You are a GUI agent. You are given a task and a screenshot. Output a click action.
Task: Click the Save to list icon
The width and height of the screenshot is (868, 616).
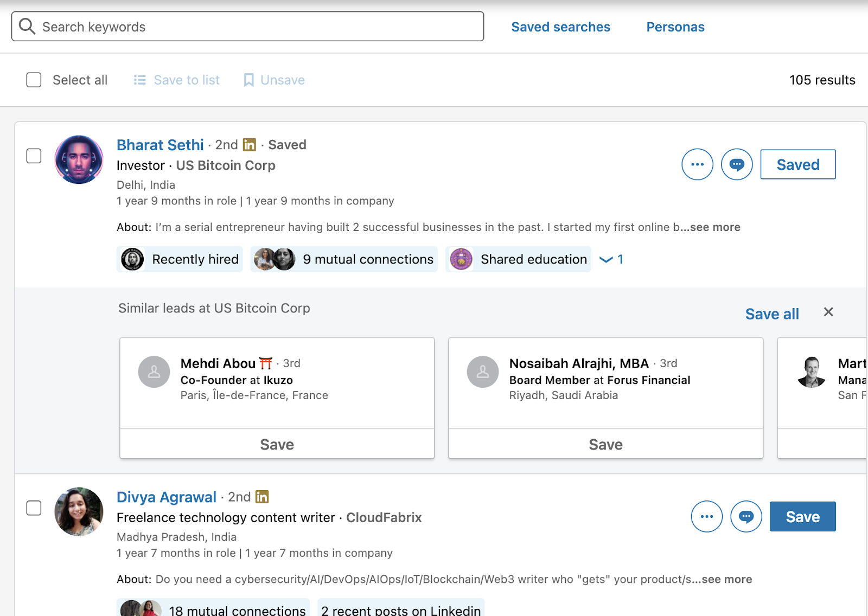(x=139, y=80)
